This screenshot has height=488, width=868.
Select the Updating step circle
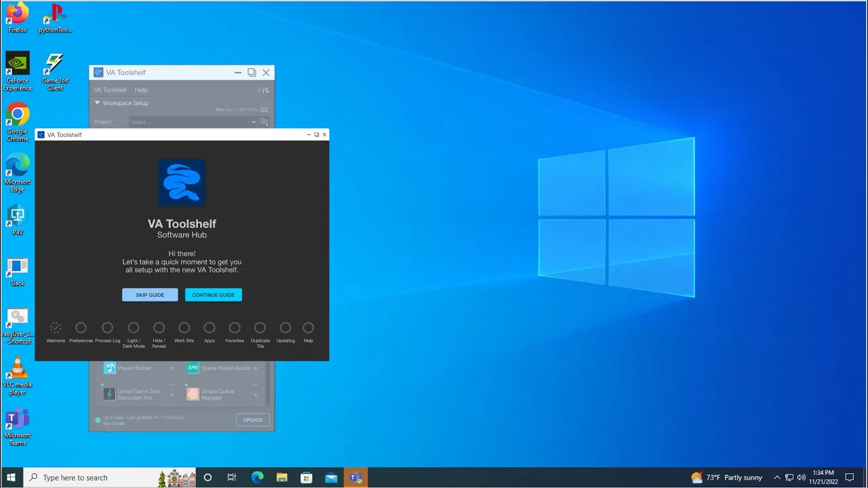point(285,328)
